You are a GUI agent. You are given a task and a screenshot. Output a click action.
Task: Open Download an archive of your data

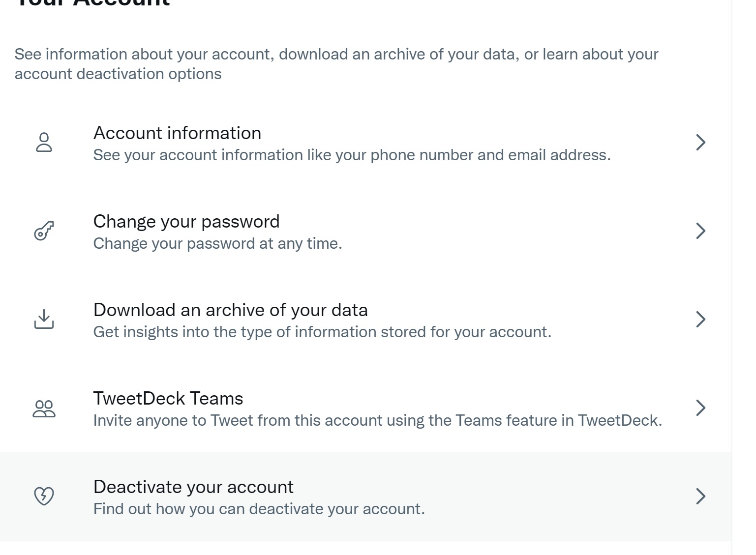230,310
